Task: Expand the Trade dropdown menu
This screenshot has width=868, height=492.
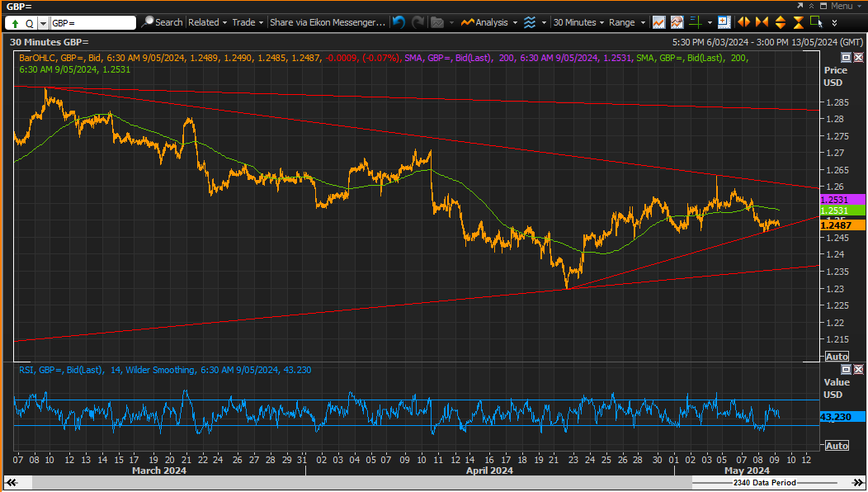Action: (248, 22)
